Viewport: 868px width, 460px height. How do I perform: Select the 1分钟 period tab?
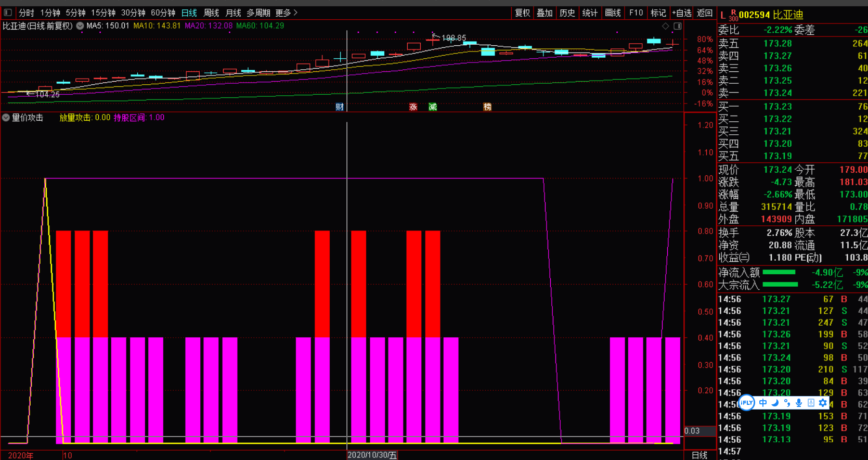[x=50, y=12]
